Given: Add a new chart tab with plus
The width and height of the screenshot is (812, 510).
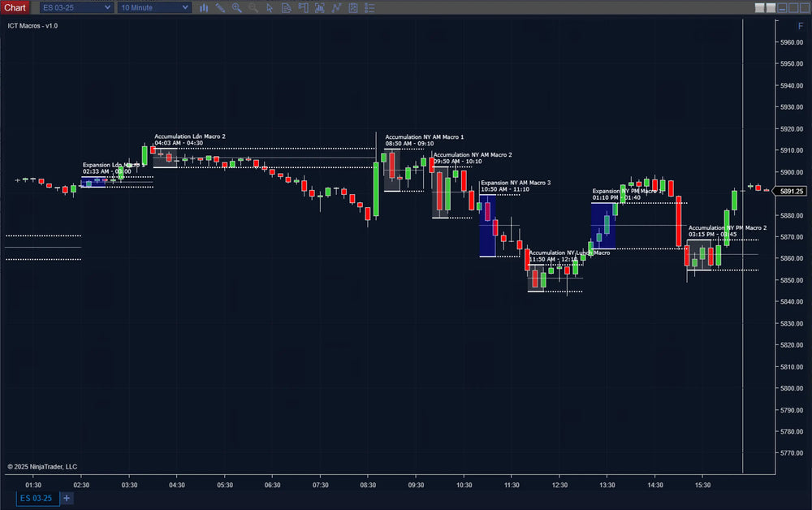Looking at the screenshot, I should 67,498.
